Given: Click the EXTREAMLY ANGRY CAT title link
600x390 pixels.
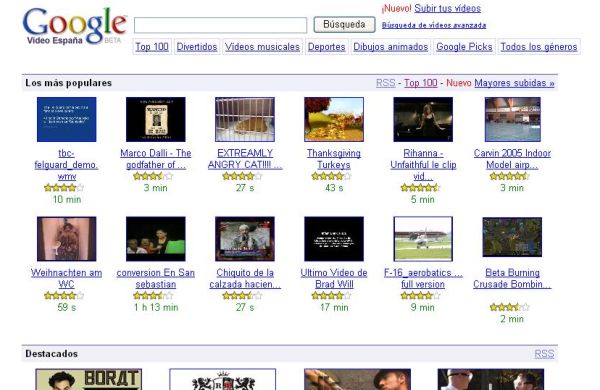Looking at the screenshot, I should [245, 159].
